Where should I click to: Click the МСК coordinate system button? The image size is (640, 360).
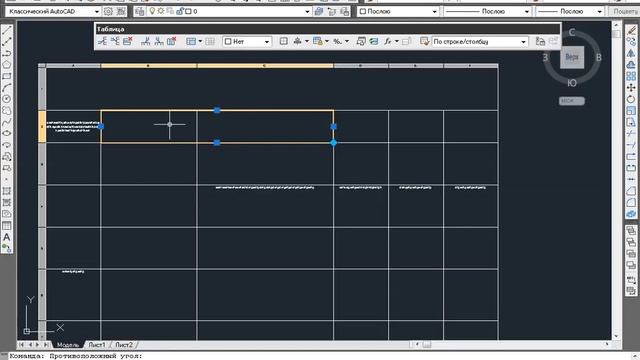tap(571, 101)
